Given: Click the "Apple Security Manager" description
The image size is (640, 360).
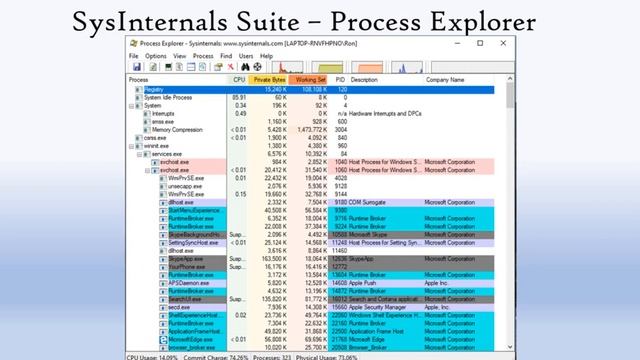Looking at the screenshot, I should tap(378, 307).
